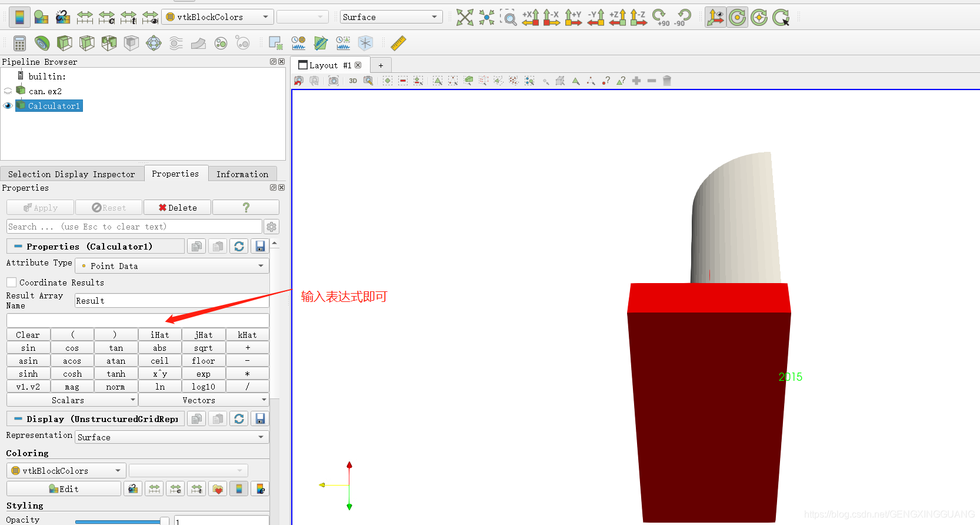This screenshot has height=525, width=980.
Task: Set view direction to -Y
Action: 595,17
